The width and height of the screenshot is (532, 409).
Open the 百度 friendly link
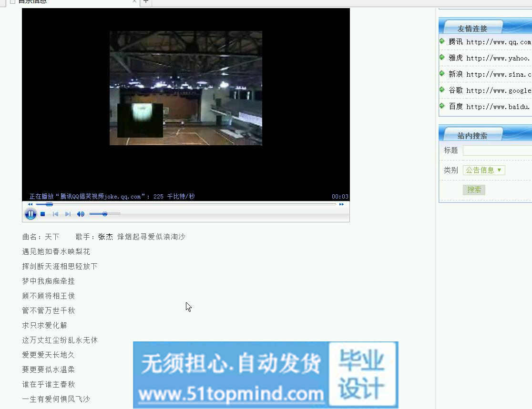pyautogui.click(x=490, y=106)
